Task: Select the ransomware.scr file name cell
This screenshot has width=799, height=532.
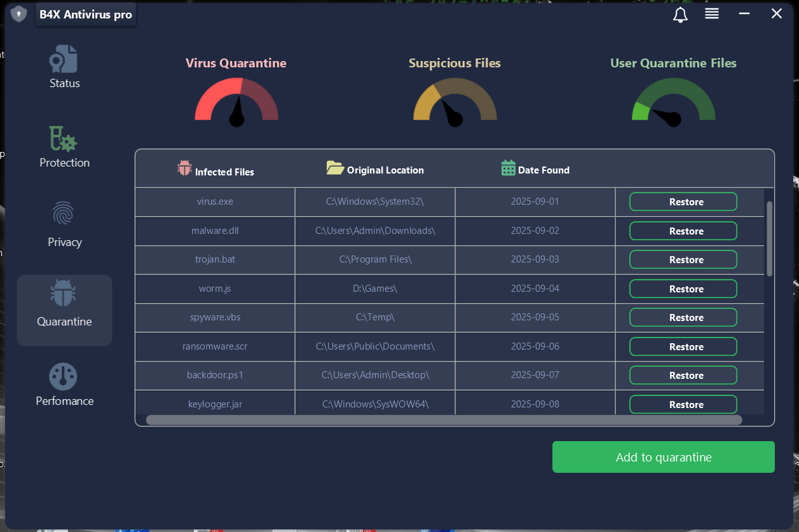Action: coord(215,346)
